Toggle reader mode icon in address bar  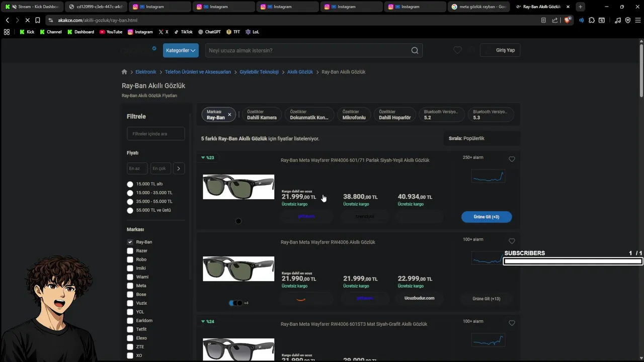(x=543, y=20)
